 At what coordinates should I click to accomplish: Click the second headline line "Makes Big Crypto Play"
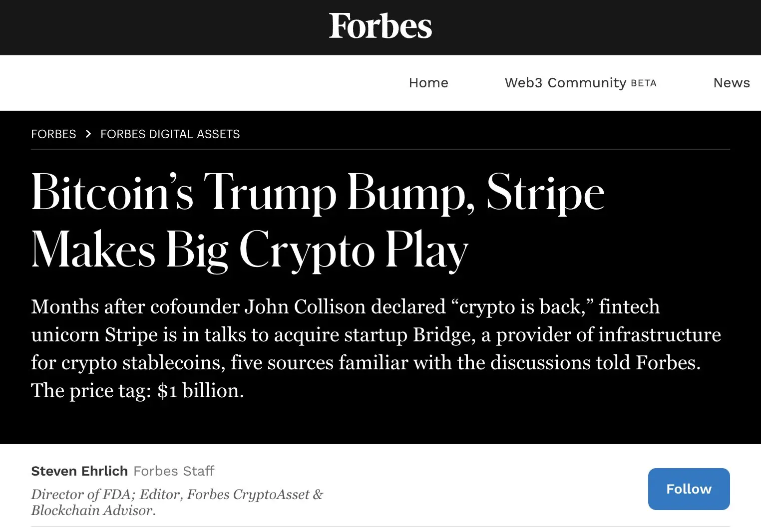coord(250,250)
